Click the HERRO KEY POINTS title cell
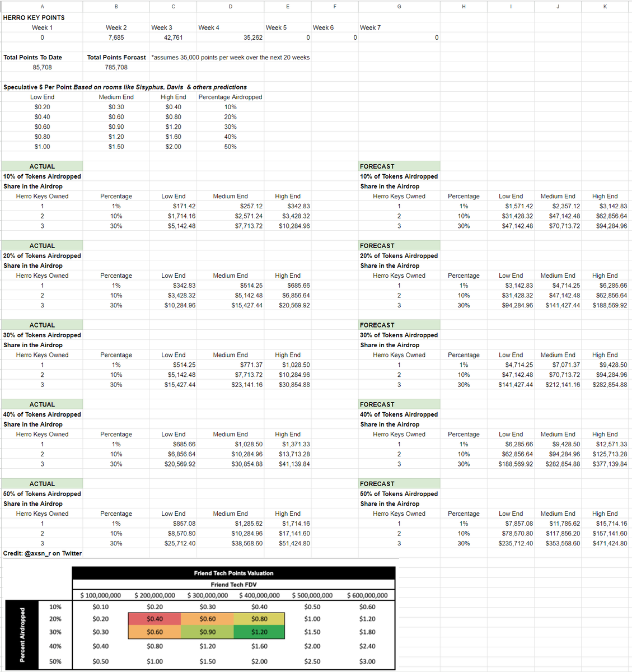The width and height of the screenshot is (632, 672). tap(34, 17)
